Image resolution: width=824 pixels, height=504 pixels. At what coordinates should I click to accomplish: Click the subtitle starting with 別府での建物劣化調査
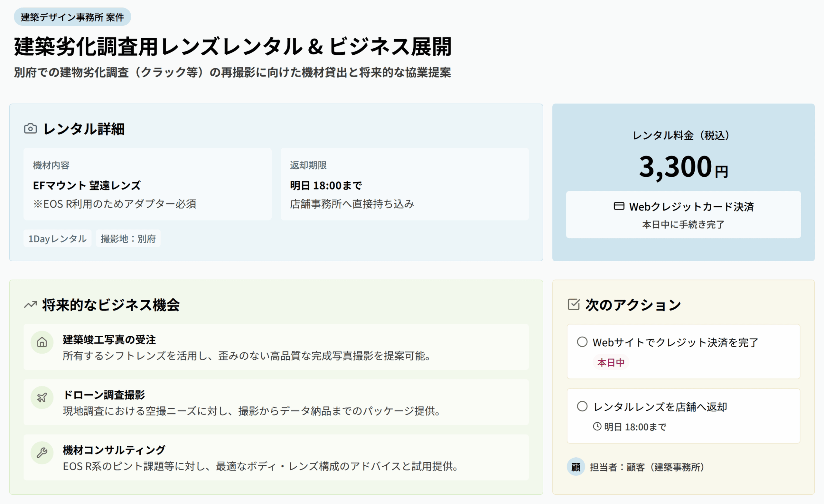click(232, 72)
